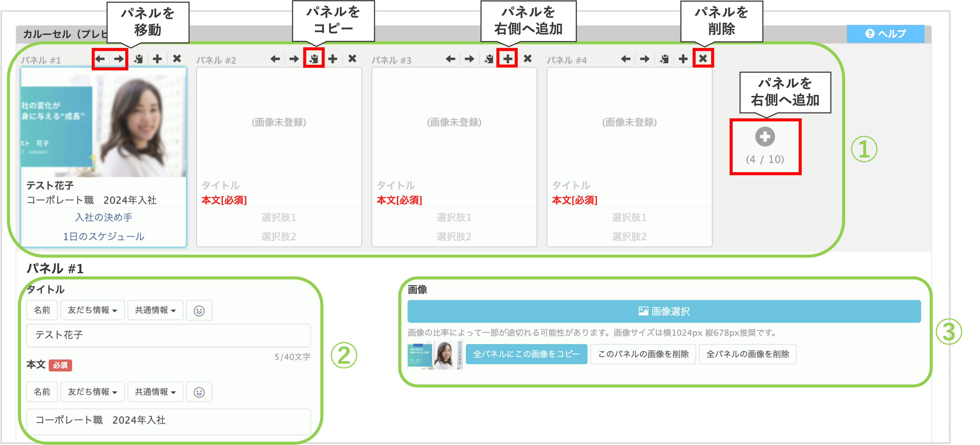Viewport: 980px width, 445px height.
Task: Copy Panel #2 using clipboard icon
Action: [313, 59]
